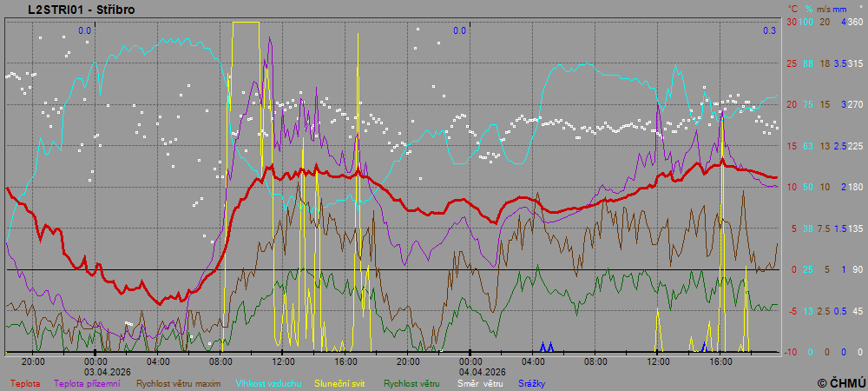The image size is (868, 391).
Task: Click the 360 wind direction axis value
Action: pos(855,22)
